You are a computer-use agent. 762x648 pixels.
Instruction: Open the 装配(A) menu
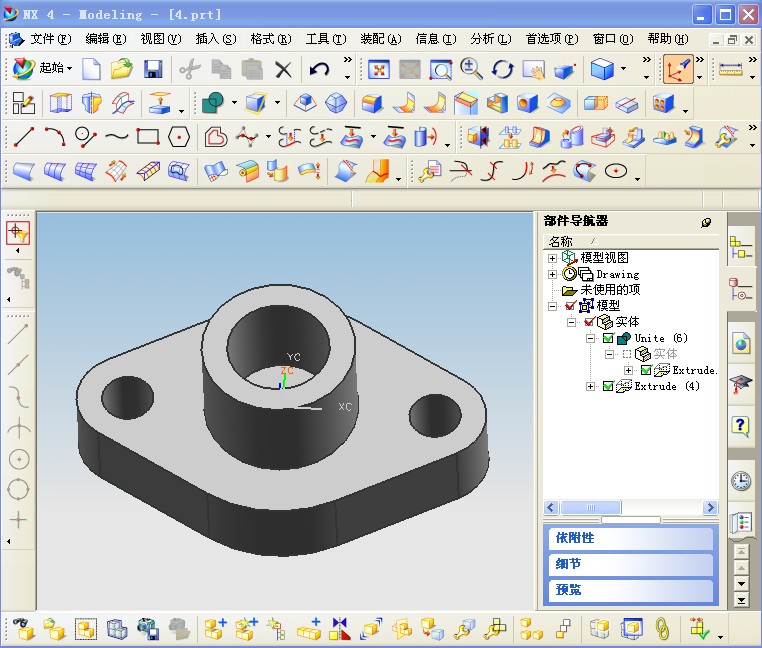click(x=381, y=39)
